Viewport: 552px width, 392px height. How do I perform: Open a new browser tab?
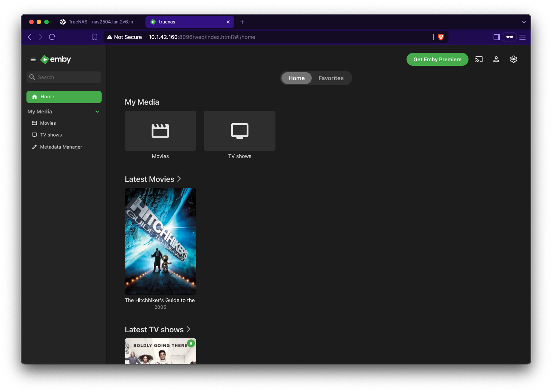tap(242, 22)
